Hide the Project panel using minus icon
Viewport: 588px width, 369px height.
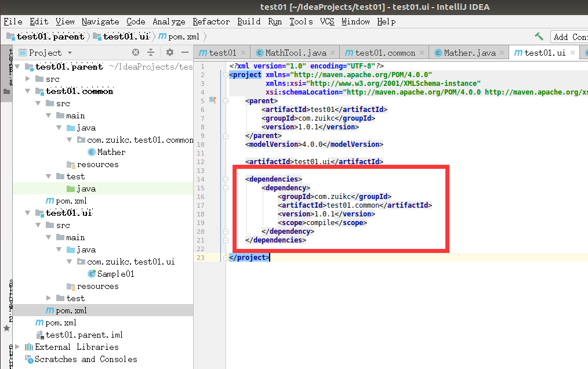[184, 53]
